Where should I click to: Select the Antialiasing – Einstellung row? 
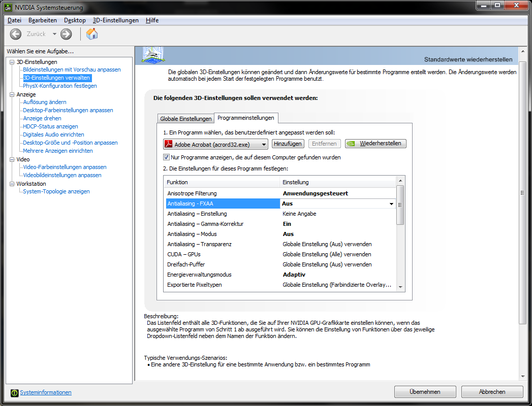point(280,214)
